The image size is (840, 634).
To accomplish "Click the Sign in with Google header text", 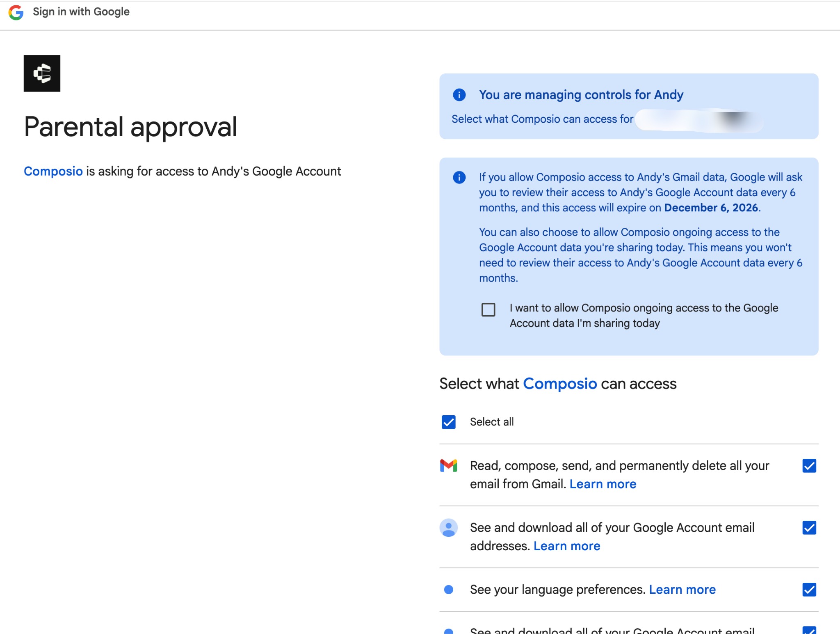I will [x=81, y=12].
